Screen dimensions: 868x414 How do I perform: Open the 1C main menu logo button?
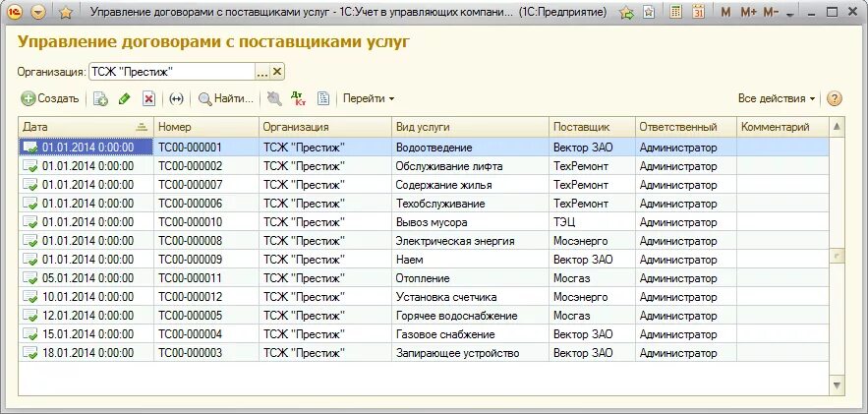pyautogui.click(x=15, y=12)
